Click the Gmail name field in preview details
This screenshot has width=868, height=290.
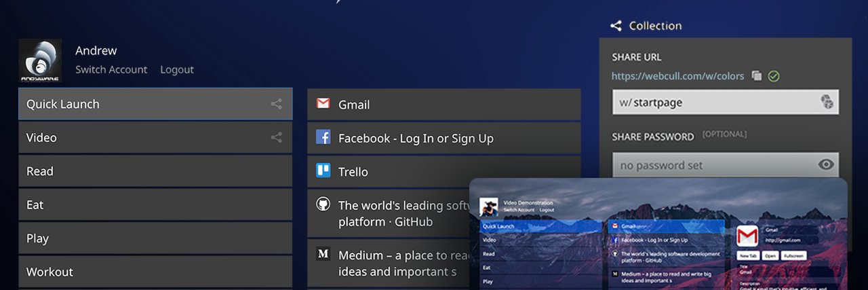791,230
